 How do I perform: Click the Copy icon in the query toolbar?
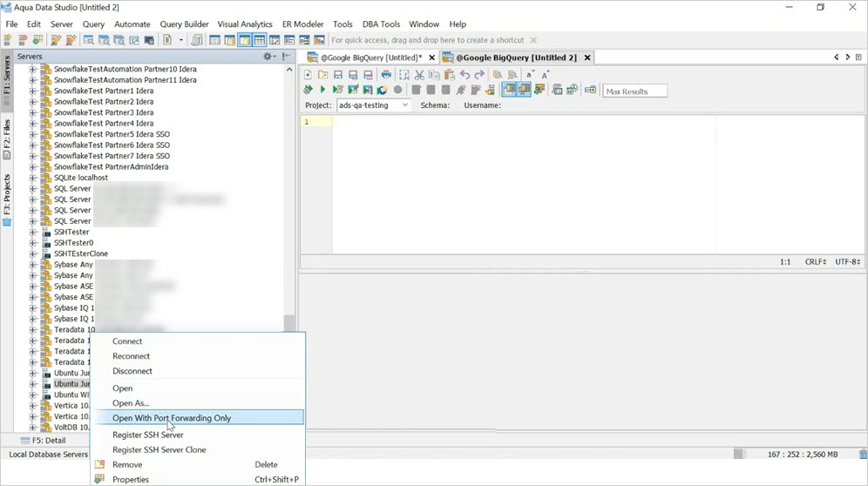(x=435, y=75)
